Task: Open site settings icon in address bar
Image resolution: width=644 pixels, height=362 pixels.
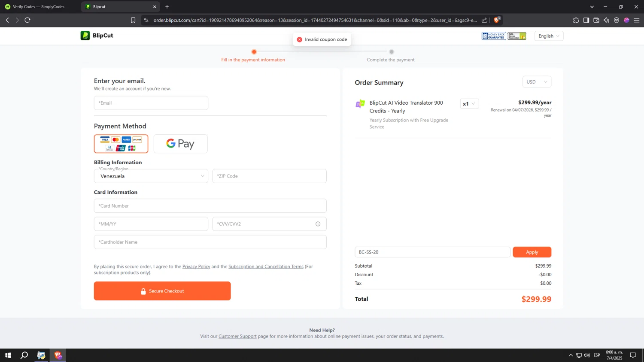Action: (x=146, y=20)
